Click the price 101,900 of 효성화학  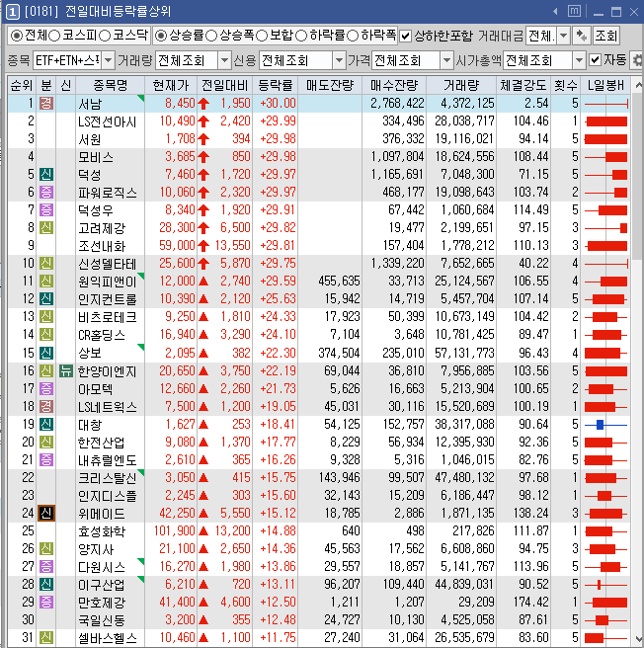(x=174, y=530)
